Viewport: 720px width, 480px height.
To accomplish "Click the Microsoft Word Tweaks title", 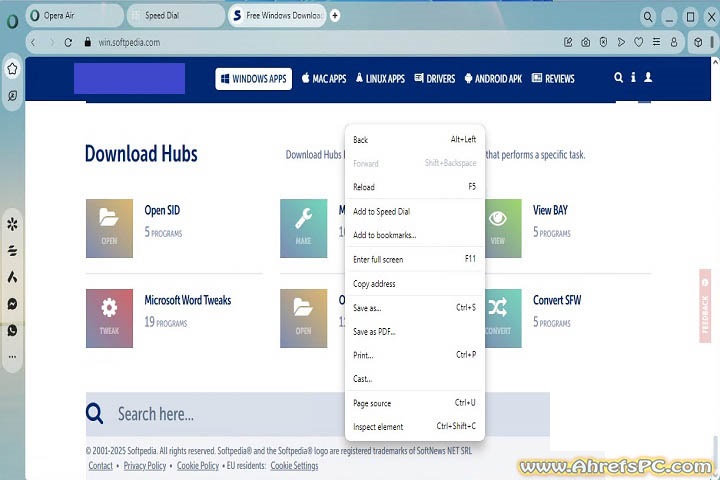I will tap(188, 300).
